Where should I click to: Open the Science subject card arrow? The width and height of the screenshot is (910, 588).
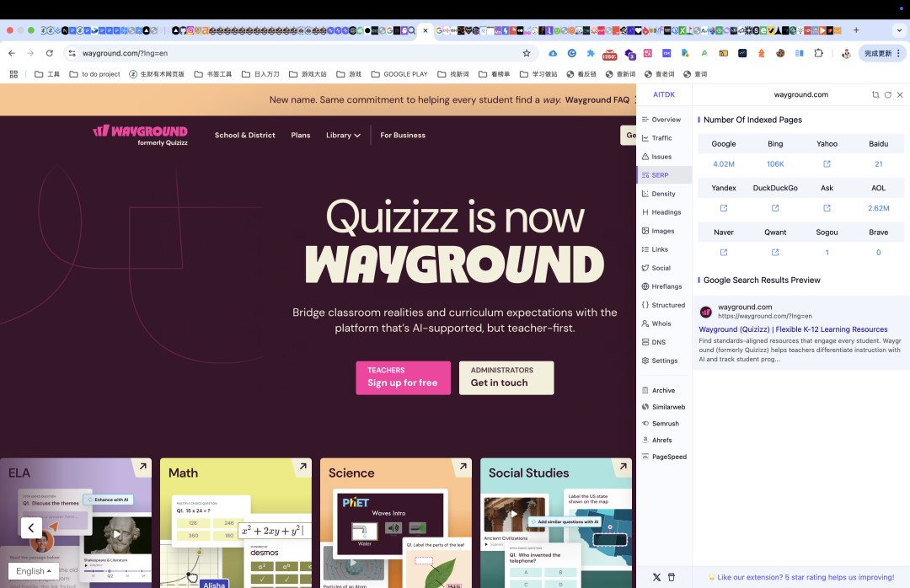[463, 466]
